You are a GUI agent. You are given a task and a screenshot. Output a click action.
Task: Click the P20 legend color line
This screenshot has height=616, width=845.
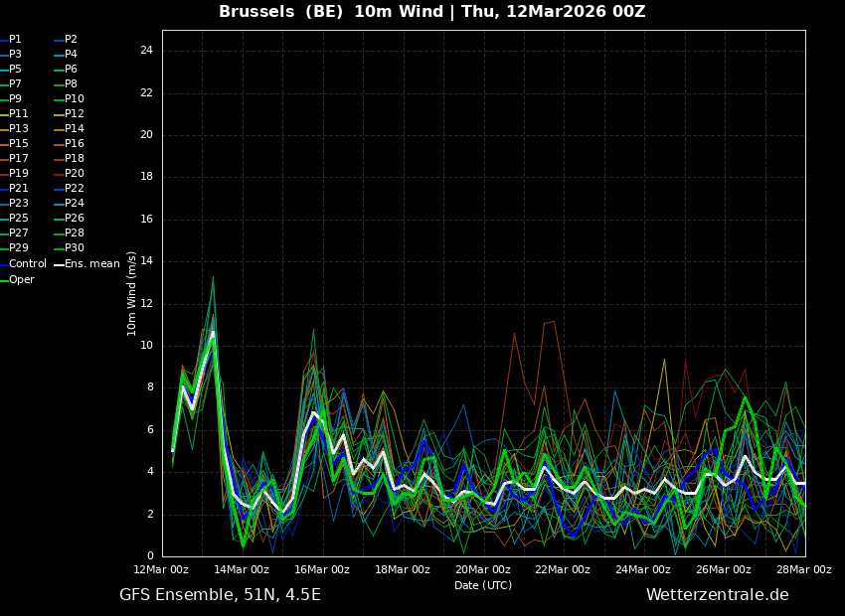(x=59, y=174)
